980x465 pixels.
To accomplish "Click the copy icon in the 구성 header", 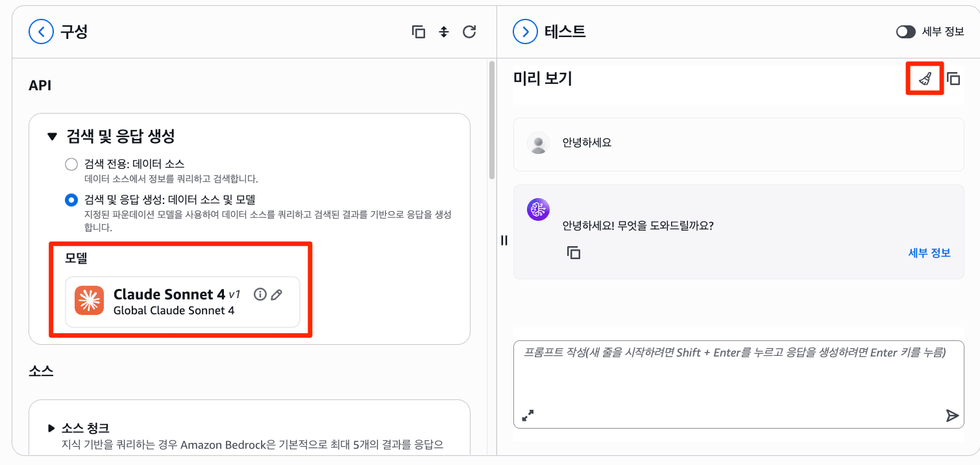I will coord(419,32).
